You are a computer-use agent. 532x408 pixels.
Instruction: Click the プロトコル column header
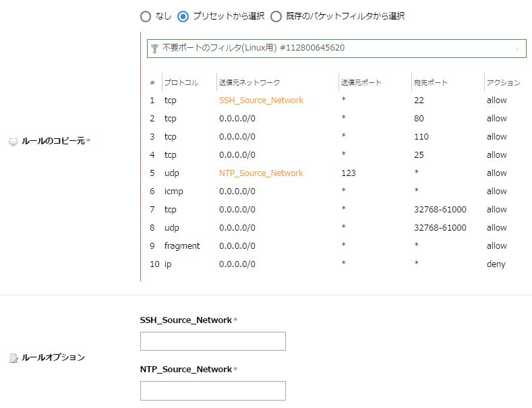(x=181, y=83)
